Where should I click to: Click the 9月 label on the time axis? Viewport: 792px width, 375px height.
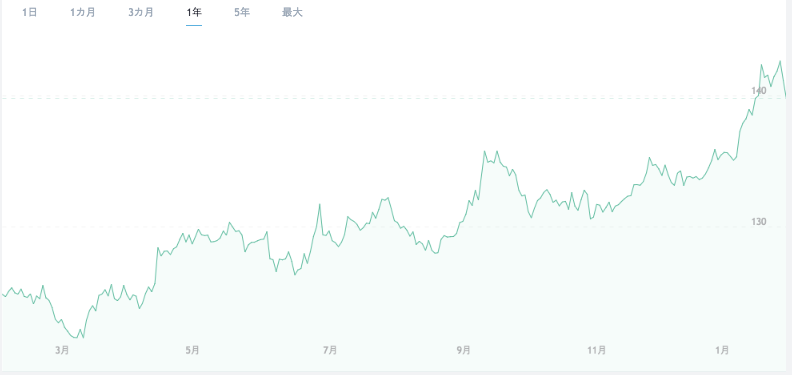[464, 350]
